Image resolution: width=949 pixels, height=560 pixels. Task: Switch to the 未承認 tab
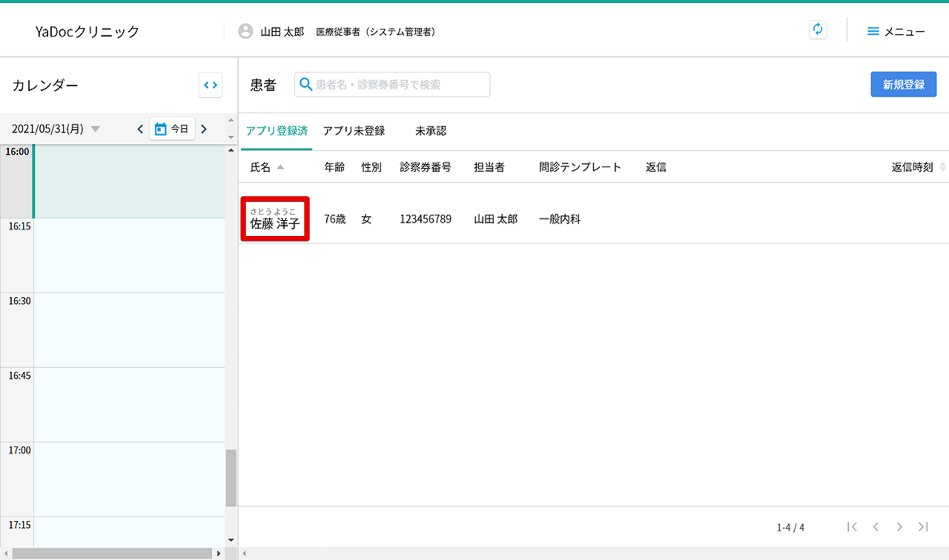431,131
